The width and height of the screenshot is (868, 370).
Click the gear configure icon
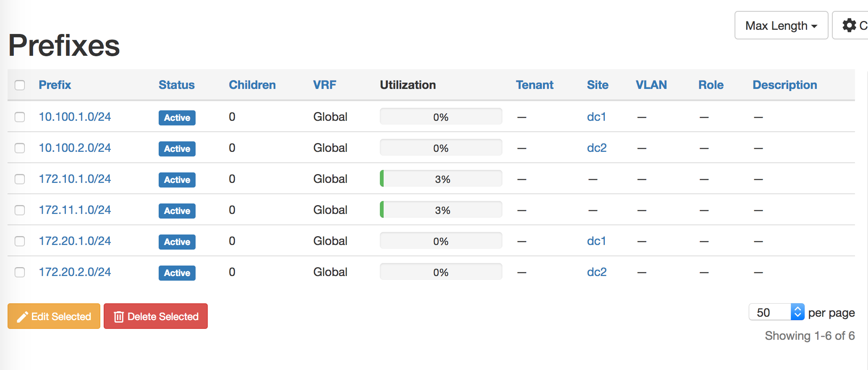click(x=849, y=26)
